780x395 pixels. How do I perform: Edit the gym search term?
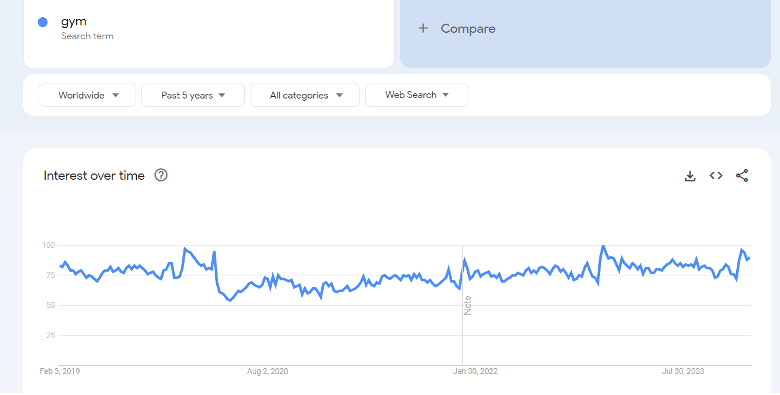pos(74,21)
